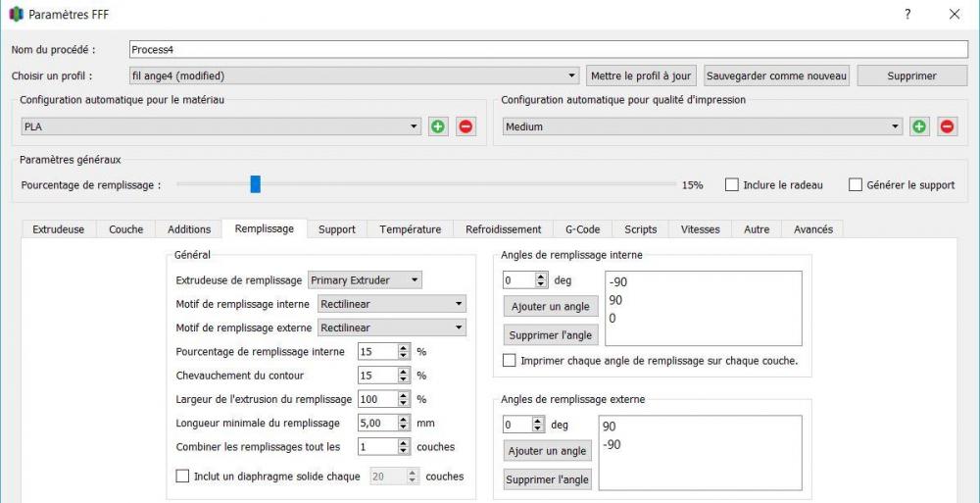
Task: Click Ajouter un angle for internal infill
Action: (550, 307)
